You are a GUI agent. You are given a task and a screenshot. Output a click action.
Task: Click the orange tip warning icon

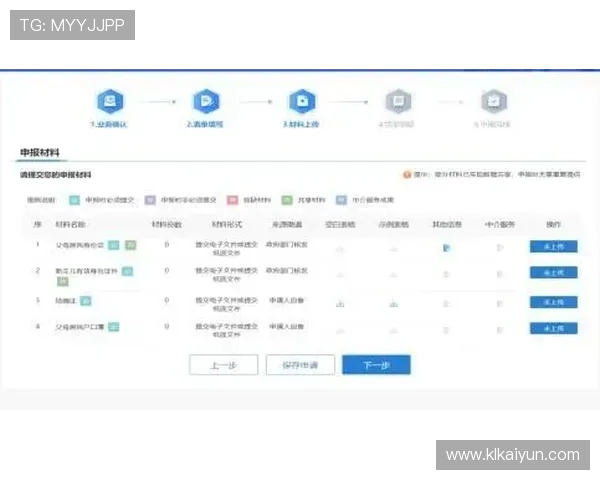click(x=407, y=175)
